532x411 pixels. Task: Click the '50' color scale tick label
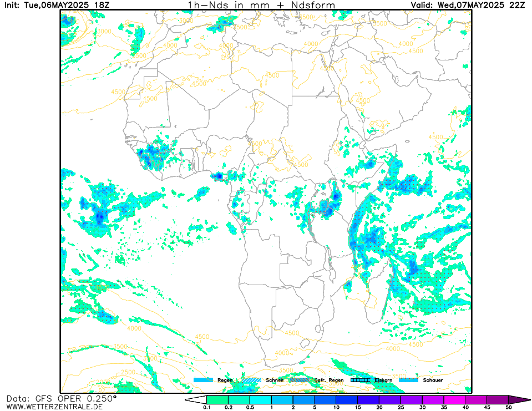tap(509, 408)
